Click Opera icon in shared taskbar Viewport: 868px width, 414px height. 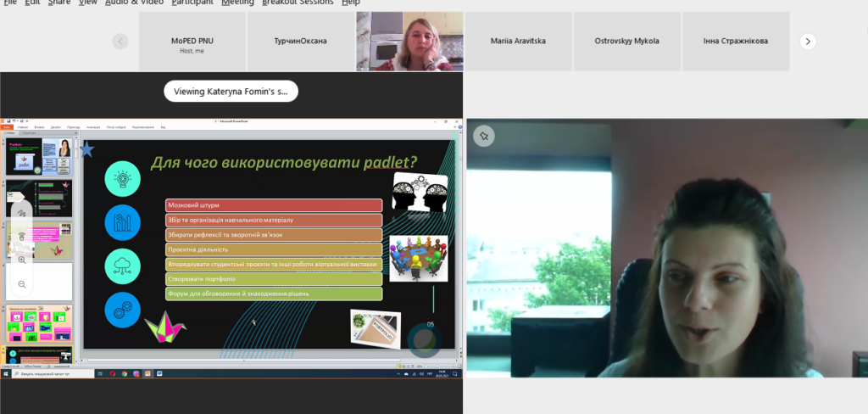coord(113,374)
